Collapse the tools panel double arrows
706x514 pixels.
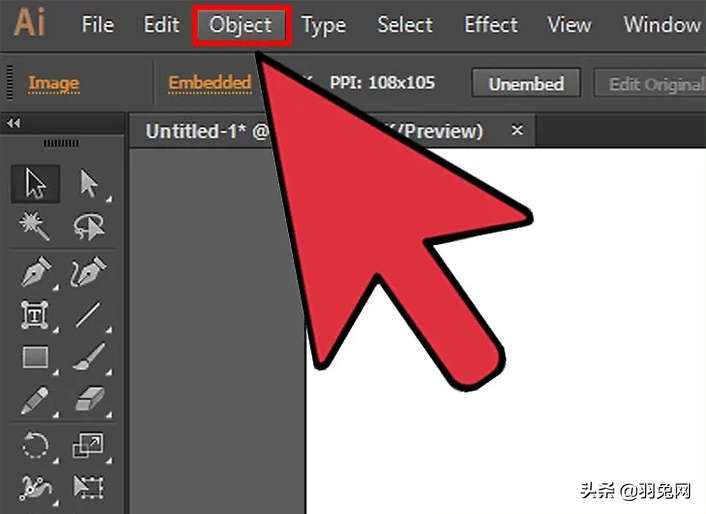14,123
